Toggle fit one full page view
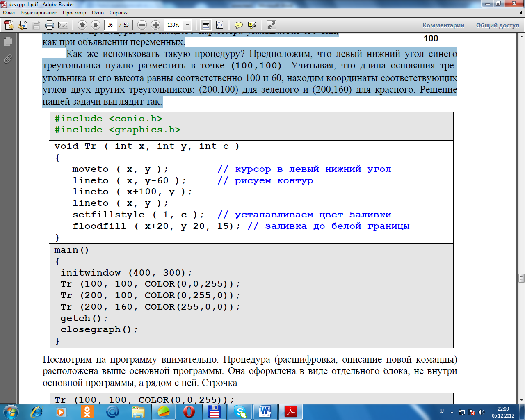This screenshot has height=420, width=525. tap(219, 25)
